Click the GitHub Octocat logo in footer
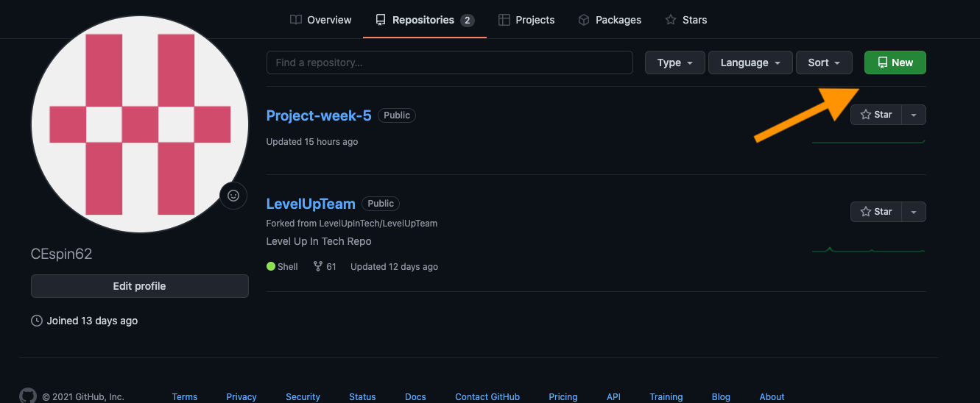Viewport: 980px width, 403px height. pyautogui.click(x=27, y=396)
